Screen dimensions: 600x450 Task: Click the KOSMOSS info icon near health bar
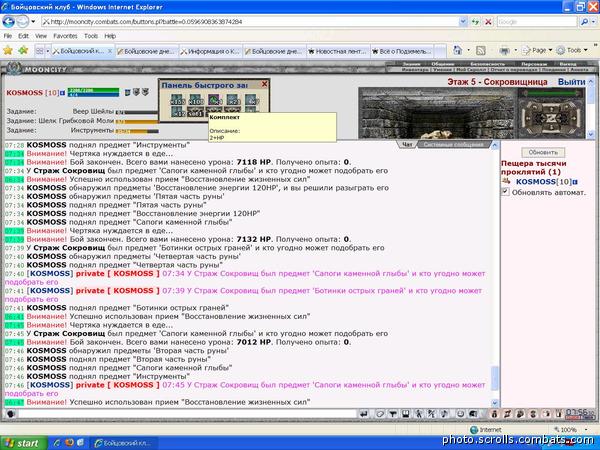(x=62, y=93)
